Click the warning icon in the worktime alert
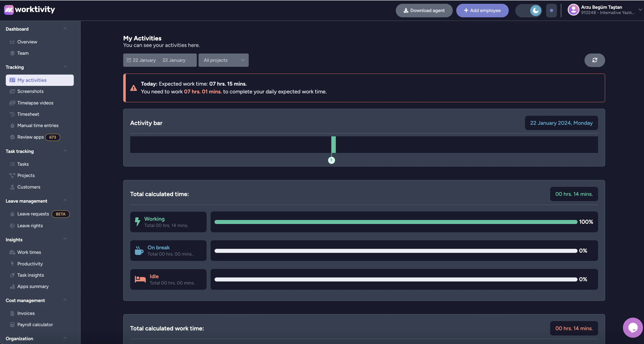The width and height of the screenshot is (644, 344). [134, 88]
